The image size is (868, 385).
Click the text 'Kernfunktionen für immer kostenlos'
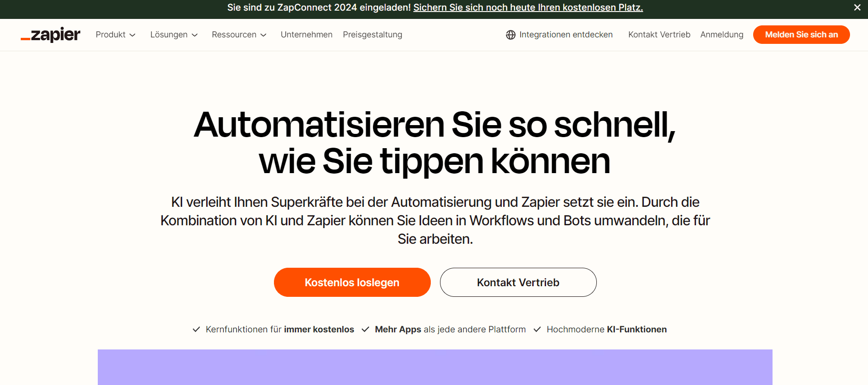[280, 329]
